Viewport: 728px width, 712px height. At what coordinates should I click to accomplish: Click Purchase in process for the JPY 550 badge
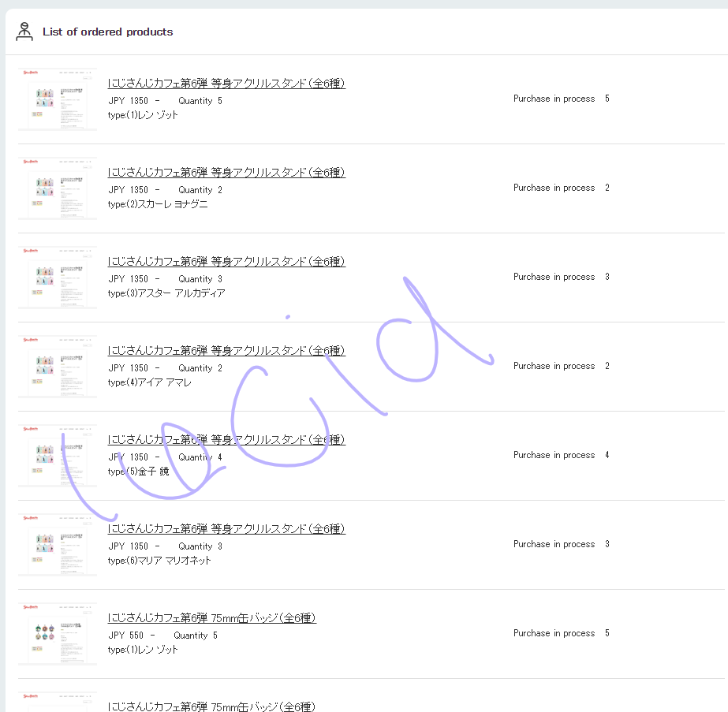(554, 633)
